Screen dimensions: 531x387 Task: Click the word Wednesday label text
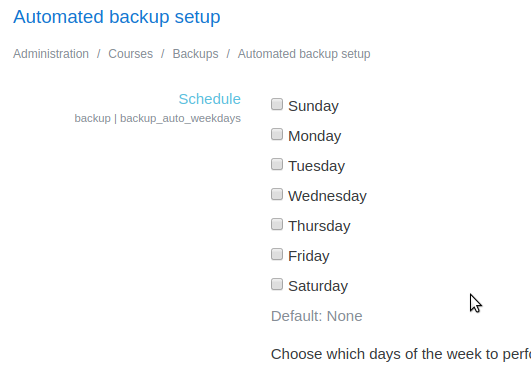(327, 196)
